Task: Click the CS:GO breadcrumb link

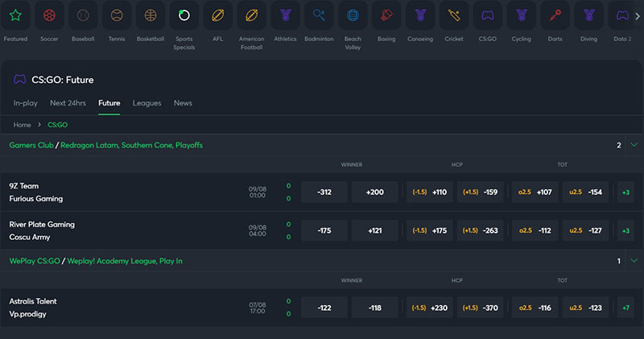Action: 57,125
